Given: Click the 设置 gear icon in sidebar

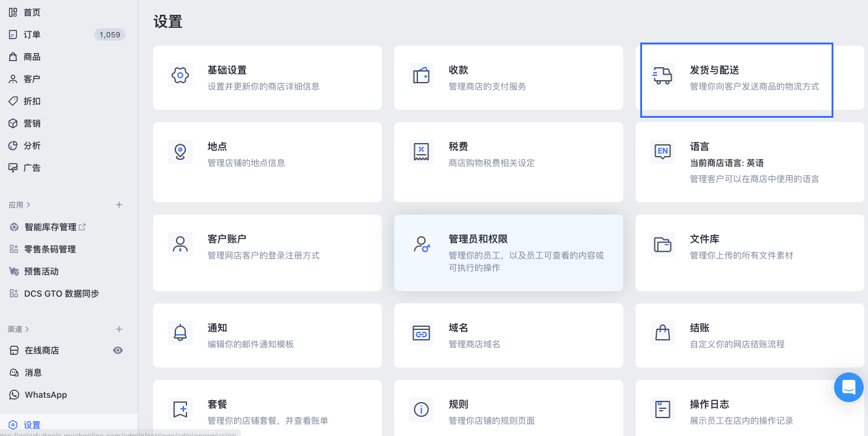Looking at the screenshot, I should coord(13,425).
